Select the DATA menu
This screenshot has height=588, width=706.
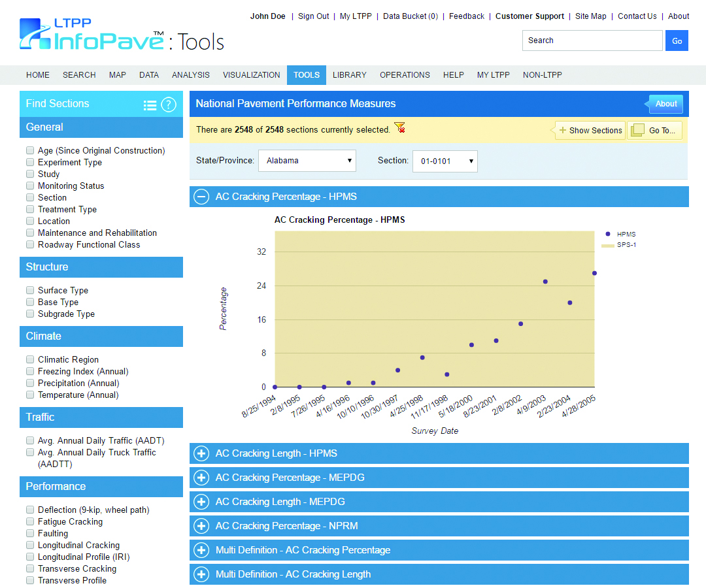tap(149, 75)
